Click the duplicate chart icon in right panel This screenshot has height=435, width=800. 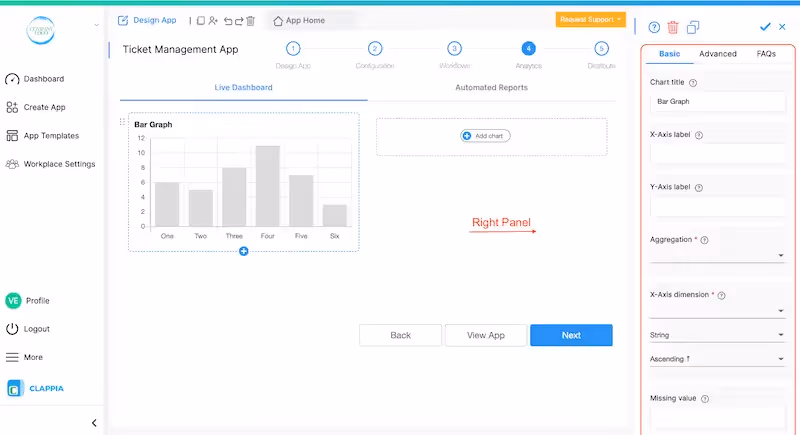(x=692, y=28)
